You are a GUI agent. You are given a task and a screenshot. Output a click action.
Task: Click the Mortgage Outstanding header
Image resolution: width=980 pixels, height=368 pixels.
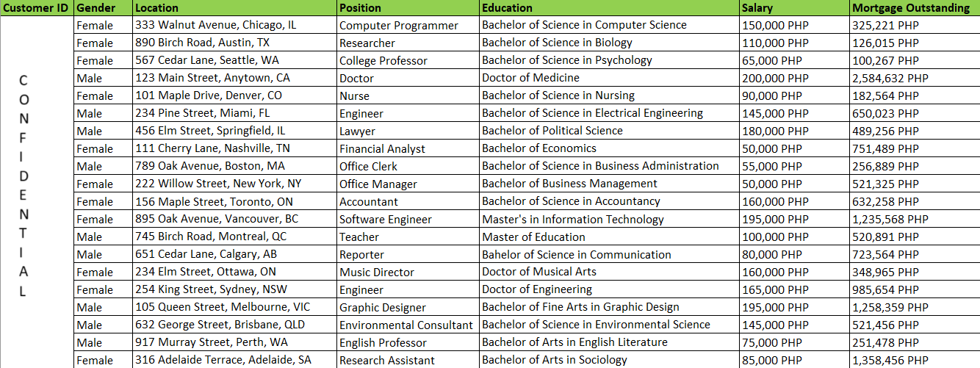click(914, 8)
